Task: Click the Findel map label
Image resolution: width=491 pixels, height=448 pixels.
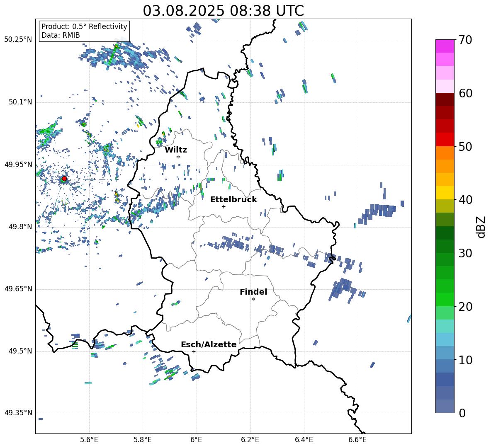Action: click(253, 292)
